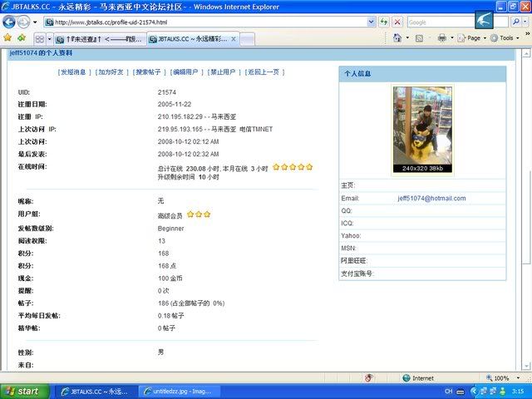Click the Add to Favorites icon

20,38
